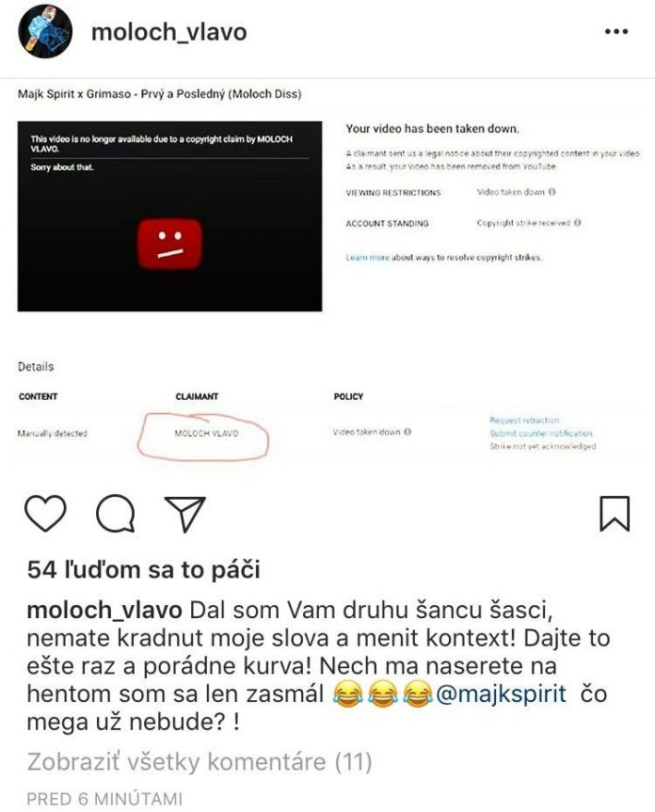Open the moloch_vlavo username in the header
655x812 pixels.
tap(168, 32)
